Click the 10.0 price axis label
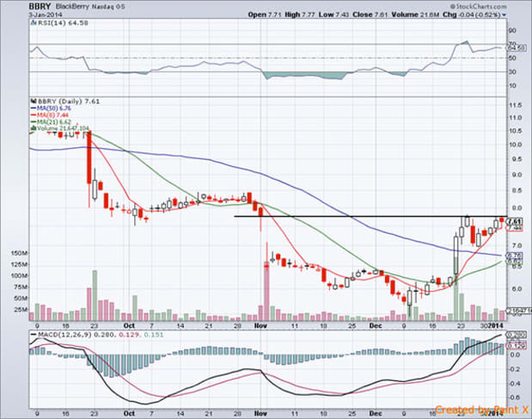 (x=515, y=145)
